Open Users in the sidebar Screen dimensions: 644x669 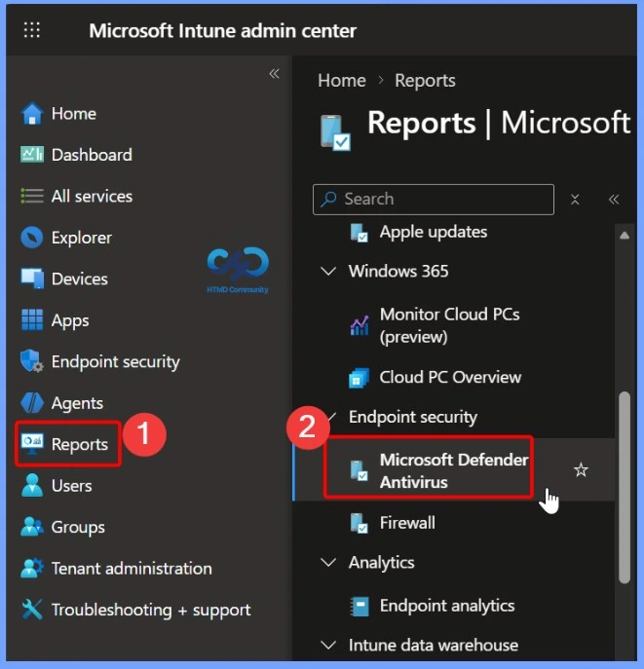click(x=72, y=486)
